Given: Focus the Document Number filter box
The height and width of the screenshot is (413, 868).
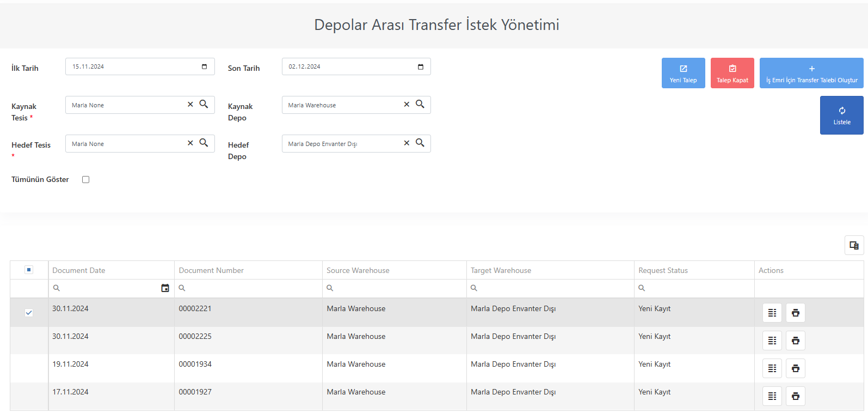Looking at the screenshot, I should [x=248, y=288].
